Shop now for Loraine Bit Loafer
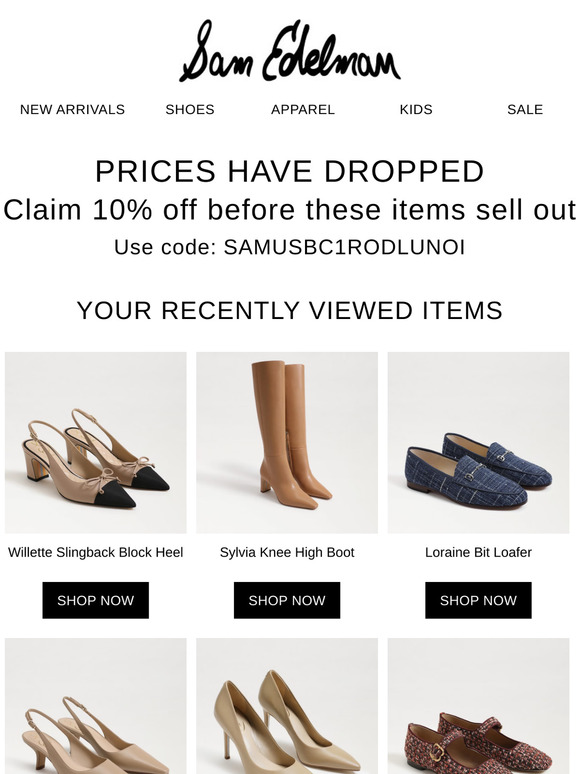Screen dimensions: 580x774 [478, 600]
